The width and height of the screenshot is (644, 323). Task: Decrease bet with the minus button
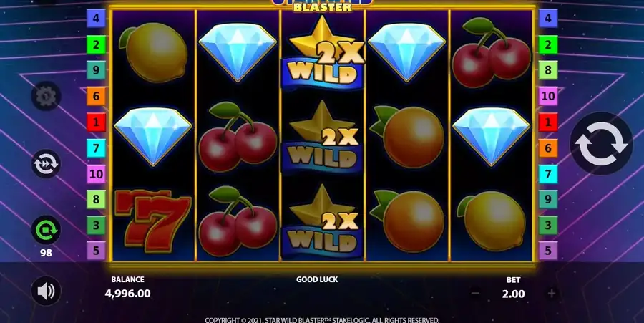[475, 294]
